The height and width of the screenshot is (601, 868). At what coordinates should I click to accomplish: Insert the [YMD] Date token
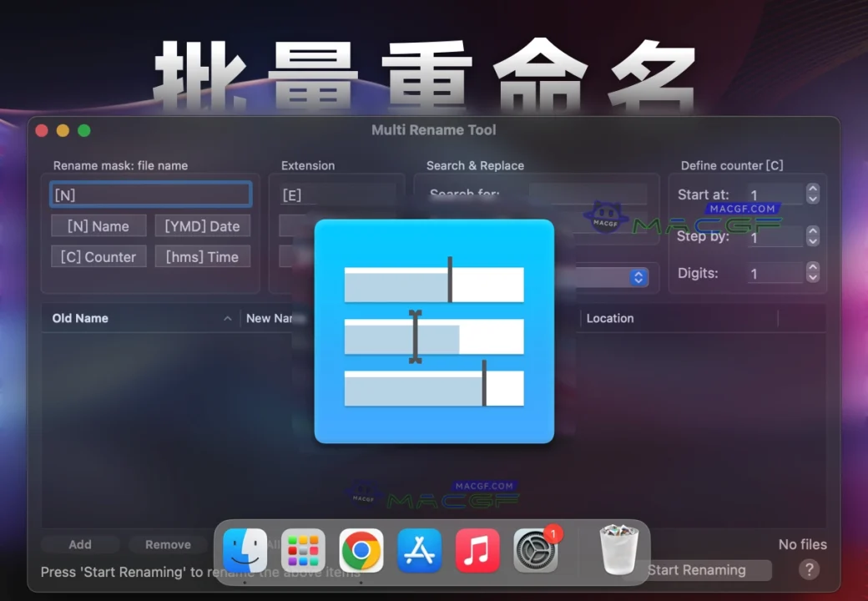pyautogui.click(x=202, y=225)
